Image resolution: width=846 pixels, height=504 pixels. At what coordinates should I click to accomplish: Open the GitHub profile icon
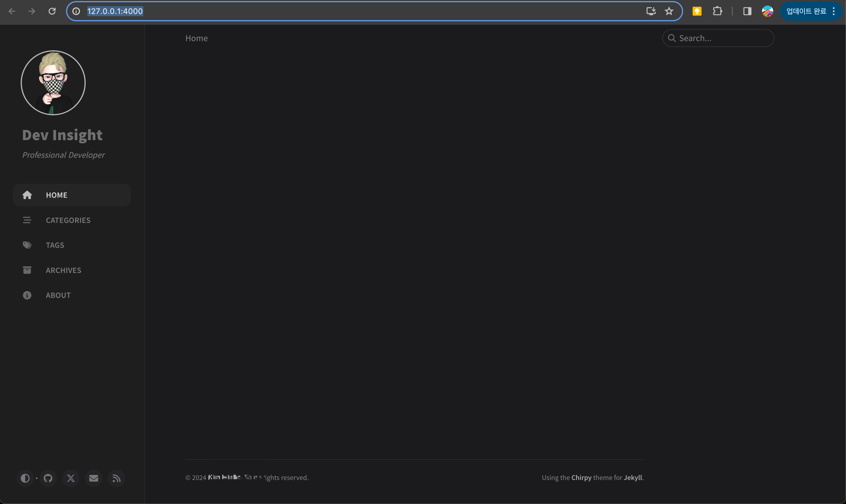48,478
